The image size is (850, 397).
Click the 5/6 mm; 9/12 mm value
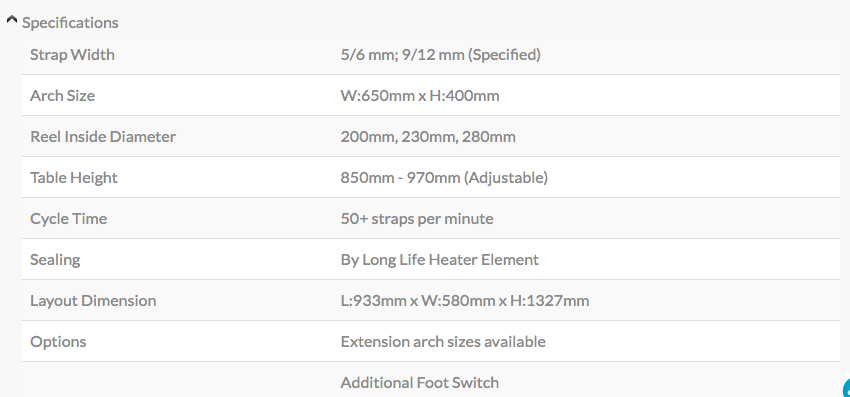pos(440,55)
